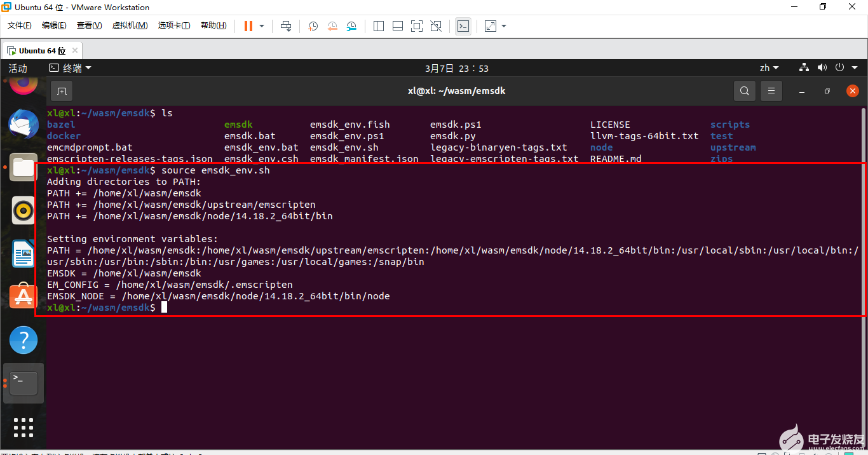Click the Unity mode crossed-monitor icon
This screenshot has width=868, height=455.
point(436,26)
